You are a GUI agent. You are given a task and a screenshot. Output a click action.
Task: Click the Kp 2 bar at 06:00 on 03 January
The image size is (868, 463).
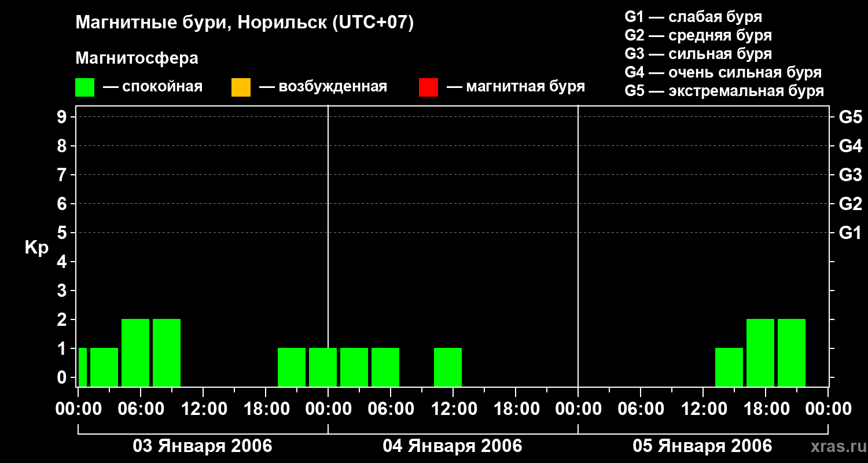(135, 352)
